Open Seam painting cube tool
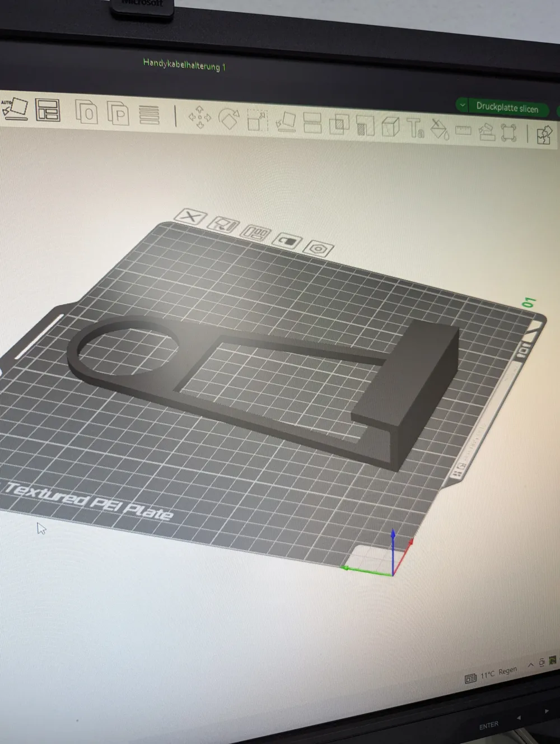This screenshot has width=560, height=744. [x=390, y=127]
